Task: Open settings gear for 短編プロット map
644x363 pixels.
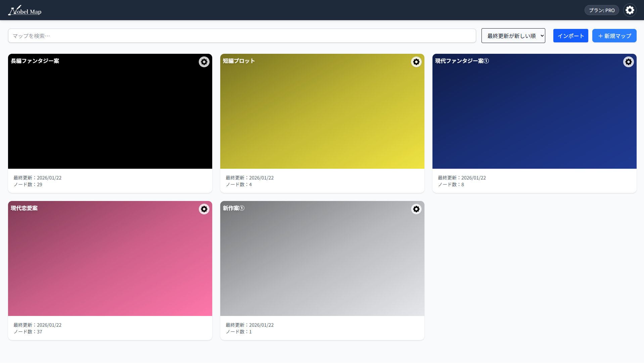Action: 416,62
